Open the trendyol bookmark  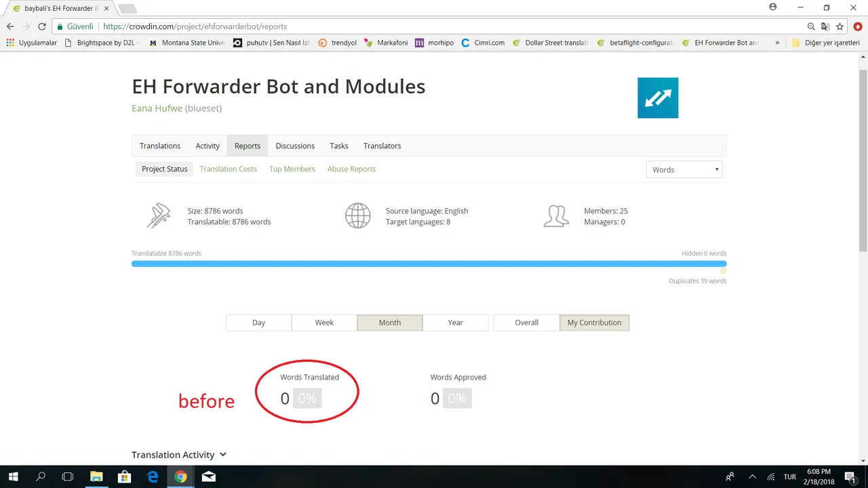tap(338, 43)
